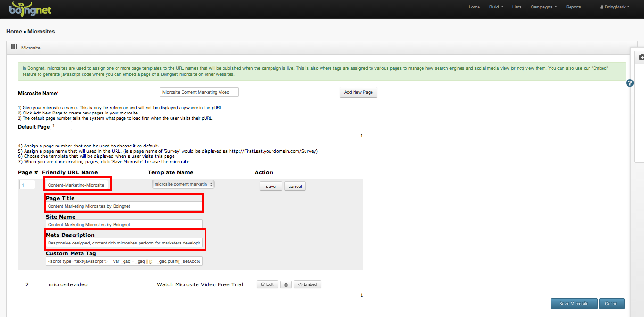Expand the Campaigns menu
This screenshot has width=644, height=317.
tap(544, 7)
